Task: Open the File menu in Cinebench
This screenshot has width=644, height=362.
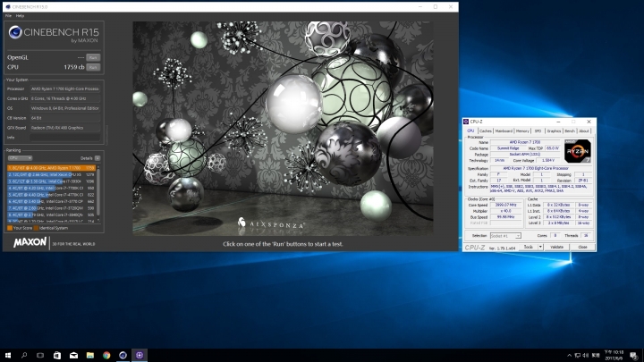Action: pos(8,15)
